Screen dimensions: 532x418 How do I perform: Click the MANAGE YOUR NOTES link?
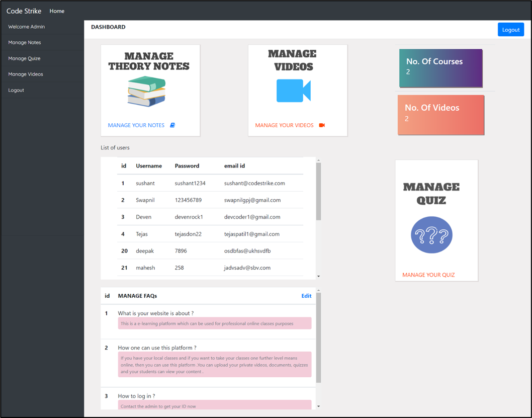coord(137,125)
